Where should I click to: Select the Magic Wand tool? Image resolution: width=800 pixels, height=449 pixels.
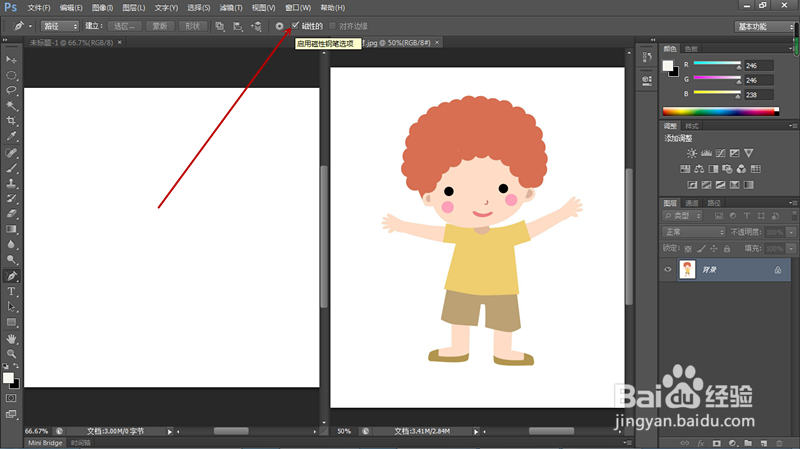11,106
